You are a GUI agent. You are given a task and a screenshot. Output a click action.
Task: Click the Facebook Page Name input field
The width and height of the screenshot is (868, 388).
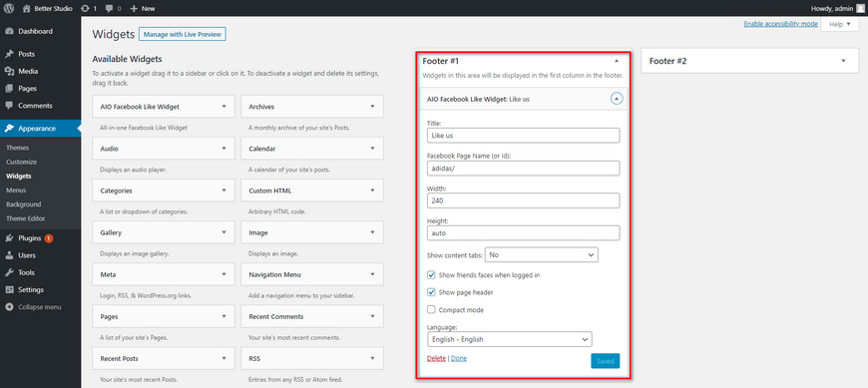(523, 169)
